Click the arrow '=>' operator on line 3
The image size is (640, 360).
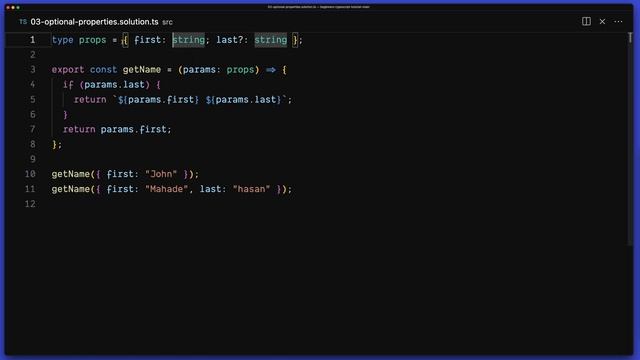pyautogui.click(x=271, y=70)
